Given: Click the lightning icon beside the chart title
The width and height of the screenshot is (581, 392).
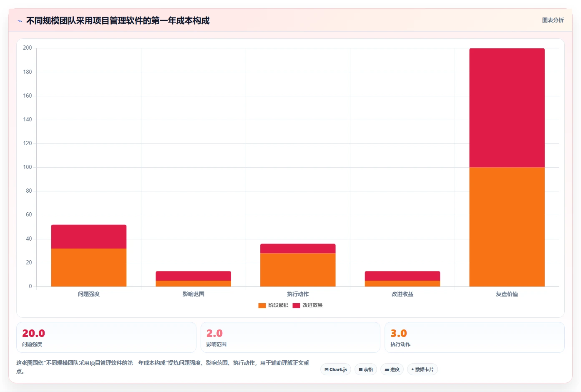Looking at the screenshot, I should point(20,21).
